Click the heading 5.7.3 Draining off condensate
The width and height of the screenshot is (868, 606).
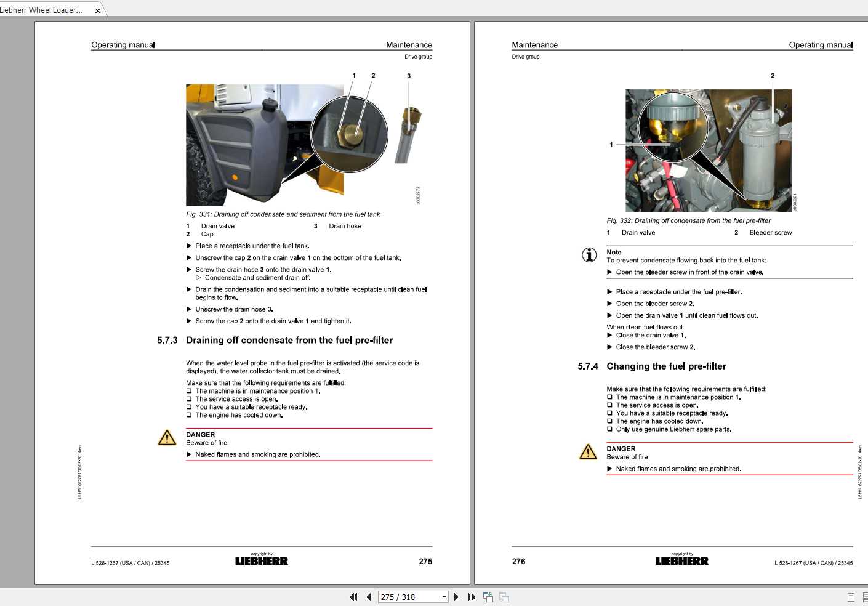coord(290,340)
